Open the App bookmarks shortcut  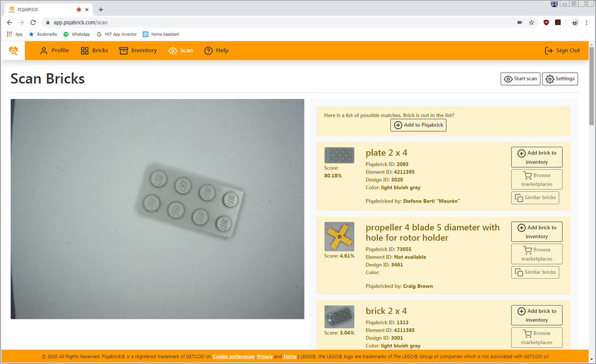coord(14,34)
